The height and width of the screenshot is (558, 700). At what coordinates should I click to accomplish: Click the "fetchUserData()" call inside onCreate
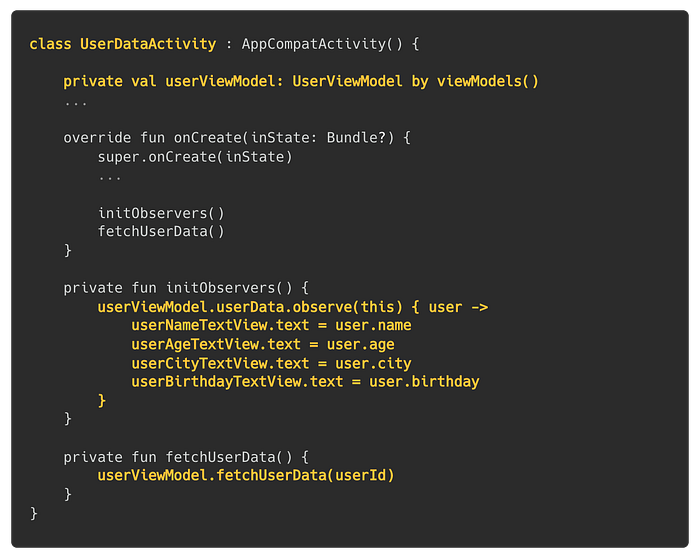tap(161, 232)
